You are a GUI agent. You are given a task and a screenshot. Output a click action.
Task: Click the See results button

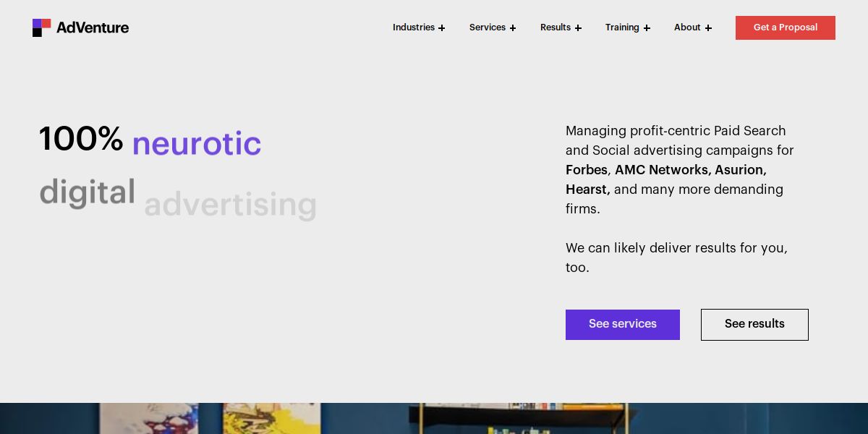pyautogui.click(x=754, y=325)
